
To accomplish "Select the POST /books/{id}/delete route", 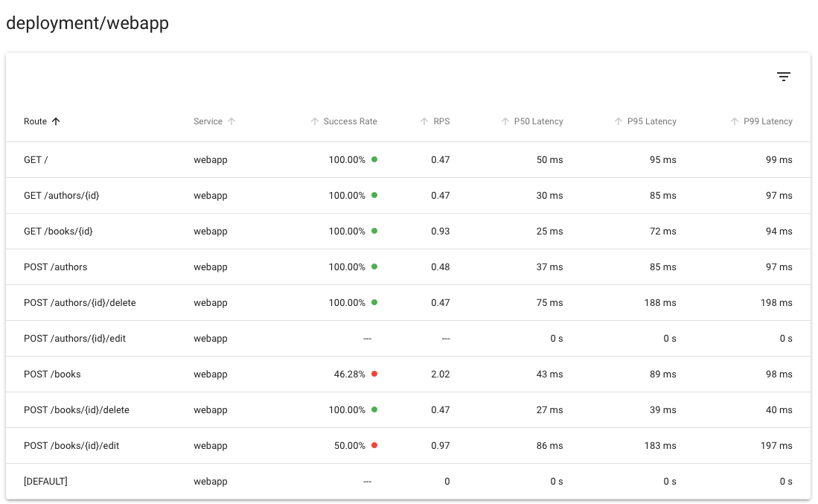I will tap(75, 409).
